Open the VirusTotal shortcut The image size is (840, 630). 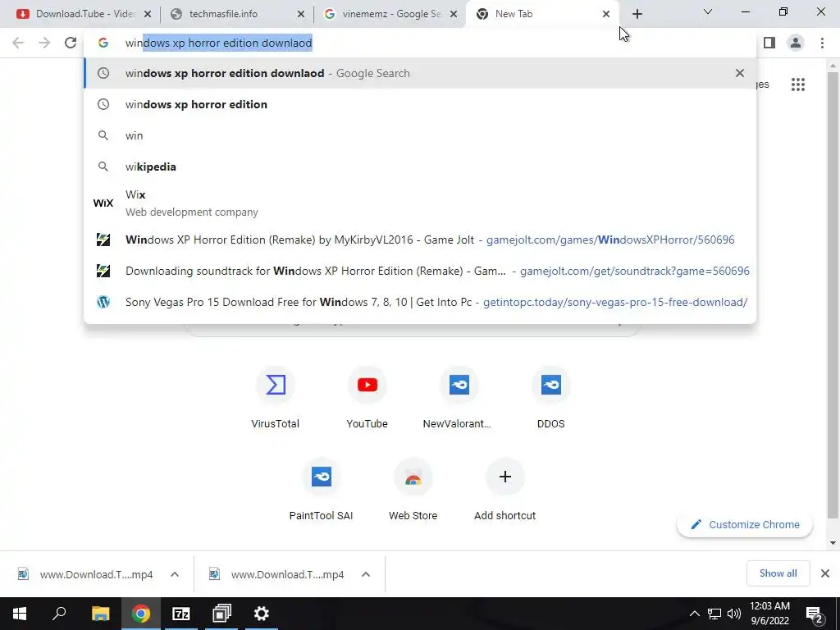(276, 398)
